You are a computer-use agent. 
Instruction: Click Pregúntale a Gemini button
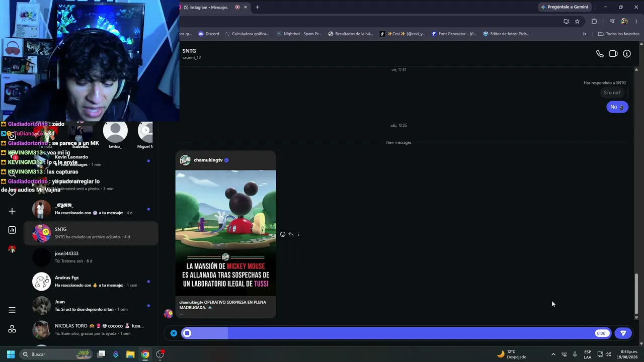point(565,7)
